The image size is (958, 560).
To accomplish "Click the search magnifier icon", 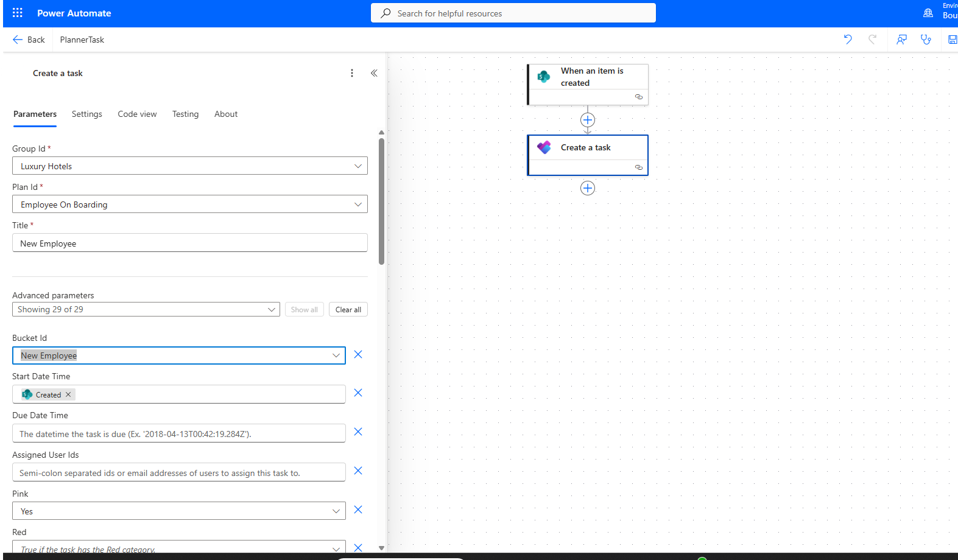I will click(x=386, y=13).
